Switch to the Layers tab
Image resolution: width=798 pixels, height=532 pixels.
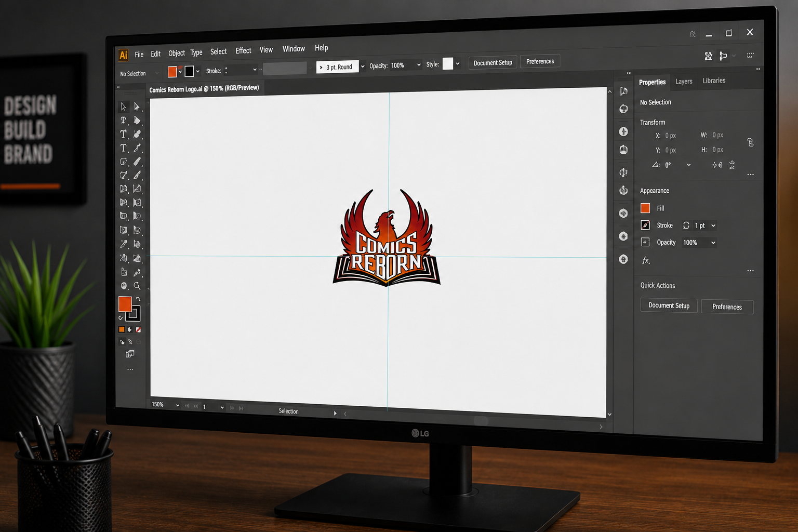pos(684,82)
